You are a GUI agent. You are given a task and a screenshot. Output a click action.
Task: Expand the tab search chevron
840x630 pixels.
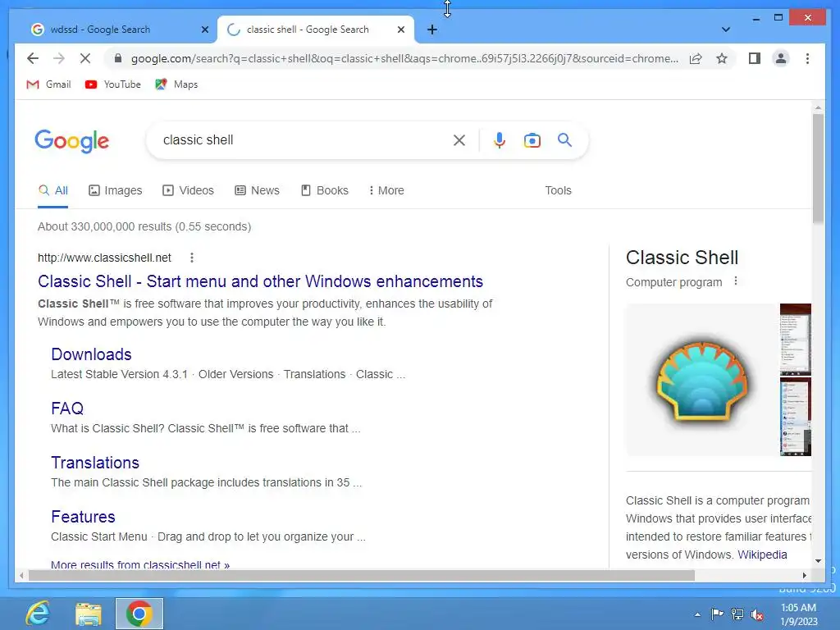[725, 30]
